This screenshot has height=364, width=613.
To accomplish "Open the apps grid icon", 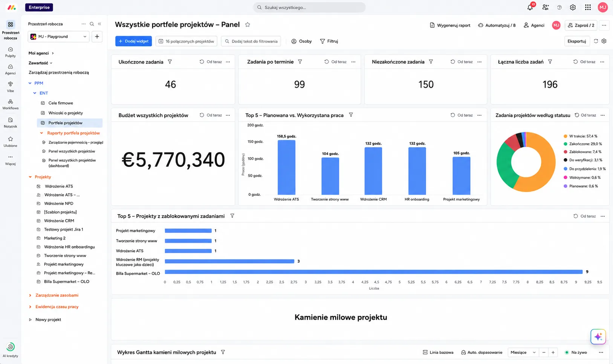I will pos(588,8).
